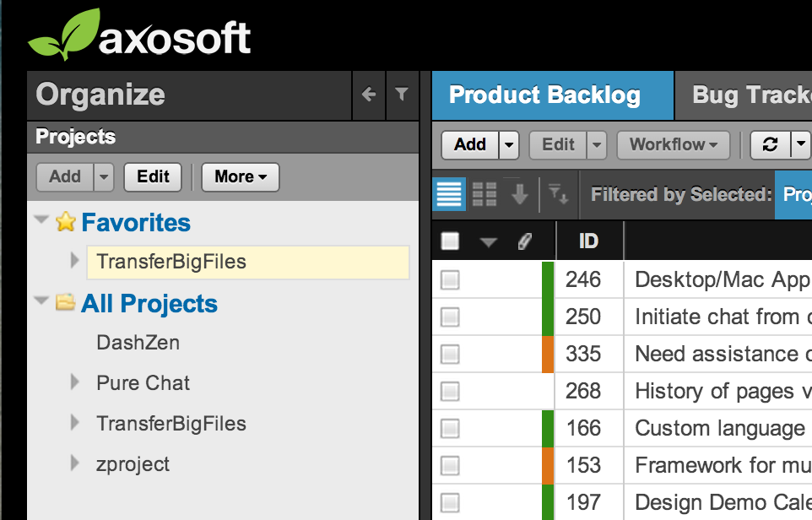The width and height of the screenshot is (812, 520).
Task: Switch to the Bug Tracker tab
Action: [x=744, y=95]
